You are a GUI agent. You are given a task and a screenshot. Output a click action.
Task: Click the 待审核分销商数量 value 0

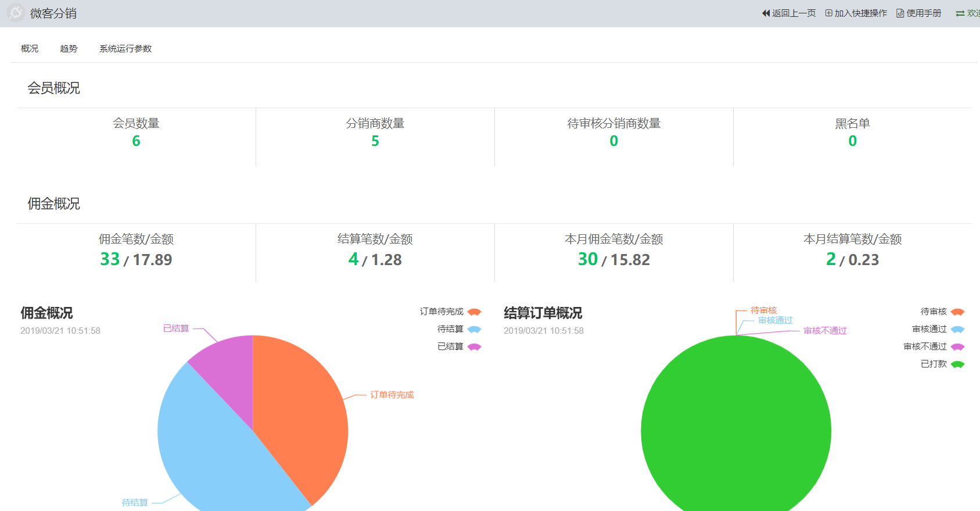pos(614,141)
